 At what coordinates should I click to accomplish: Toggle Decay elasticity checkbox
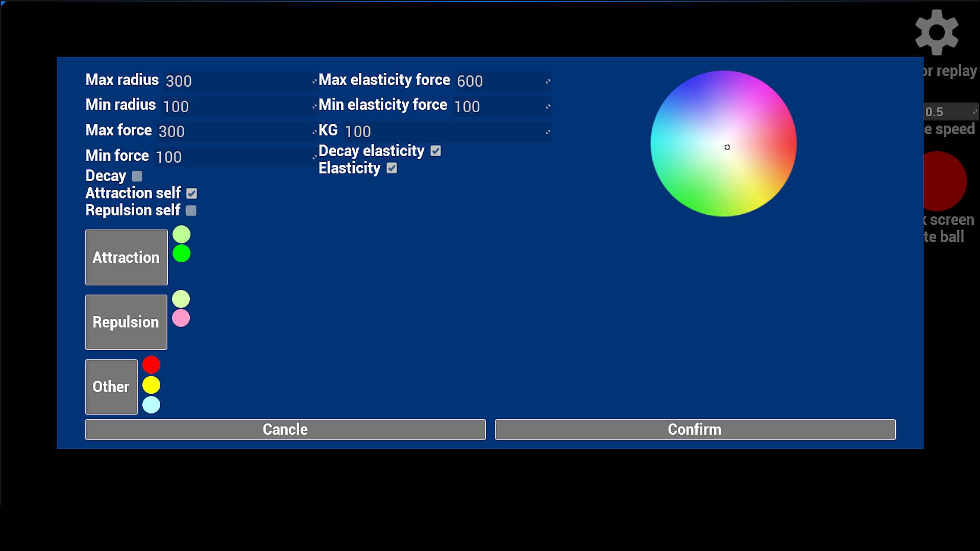click(x=435, y=151)
